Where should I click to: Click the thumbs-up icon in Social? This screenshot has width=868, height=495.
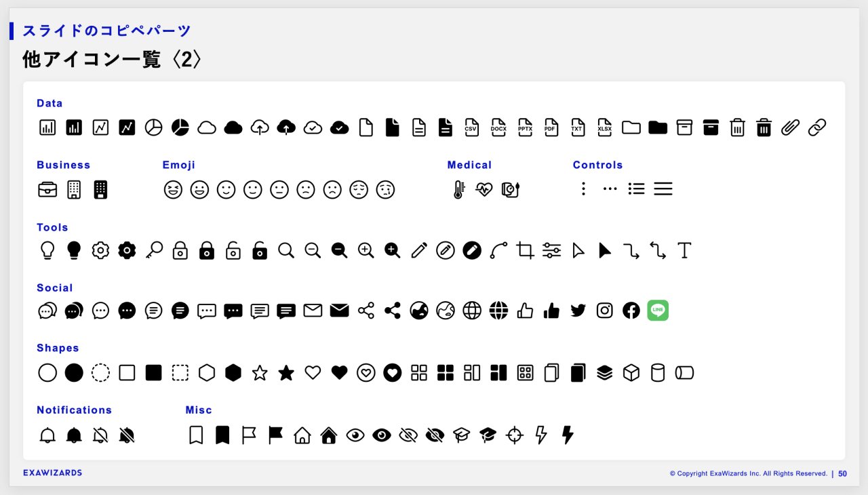tap(525, 310)
